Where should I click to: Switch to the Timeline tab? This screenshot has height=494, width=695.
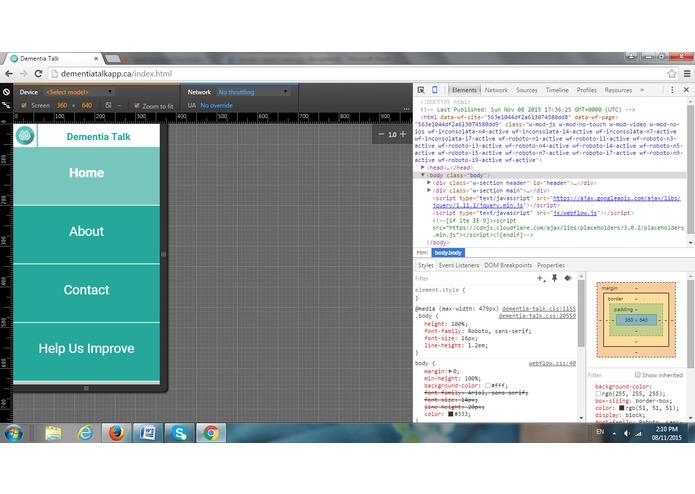557,90
